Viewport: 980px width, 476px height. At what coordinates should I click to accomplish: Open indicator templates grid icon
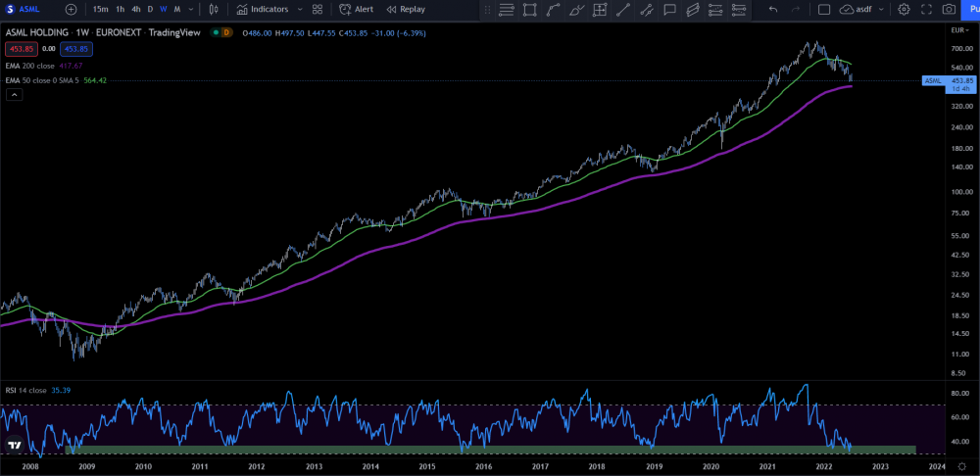point(318,10)
